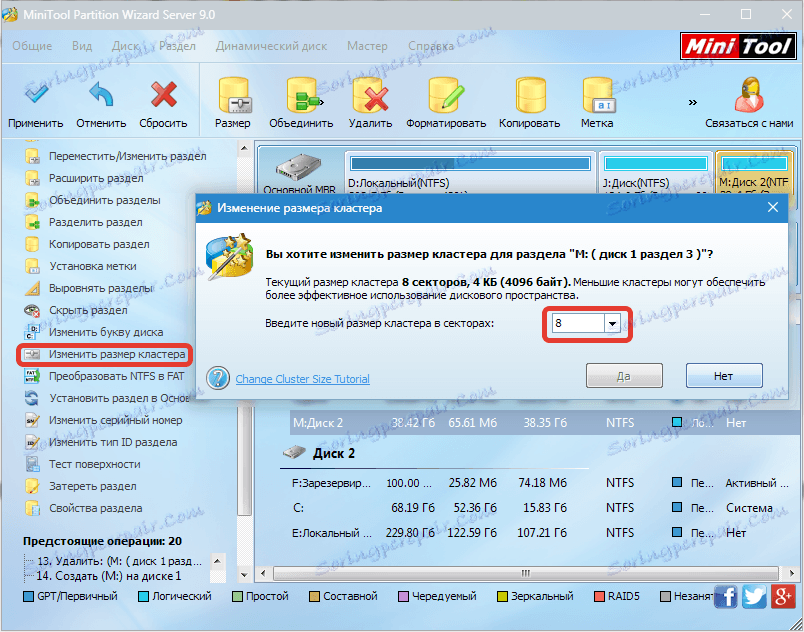Image resolution: width=804 pixels, height=632 pixels.
Task: Open the Facebook icon
Action: (726, 597)
